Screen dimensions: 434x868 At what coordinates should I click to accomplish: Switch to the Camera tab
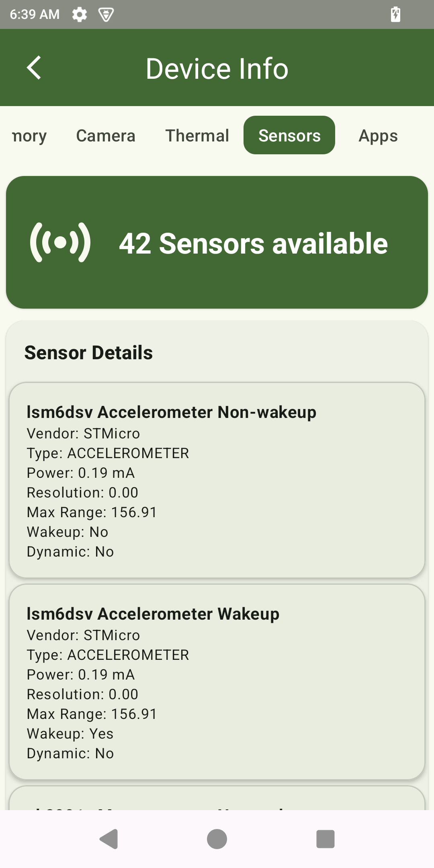coord(106,135)
